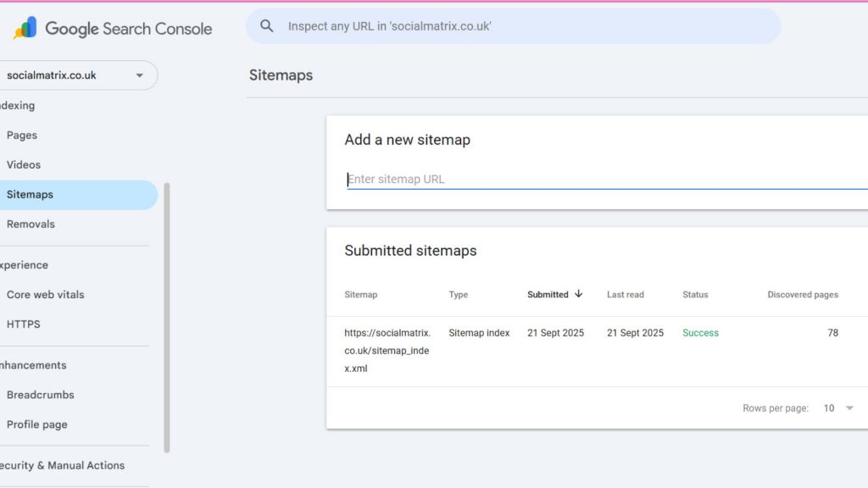Image resolution: width=868 pixels, height=488 pixels.
Task: Click the Submitted column sort arrow
Action: click(x=579, y=294)
